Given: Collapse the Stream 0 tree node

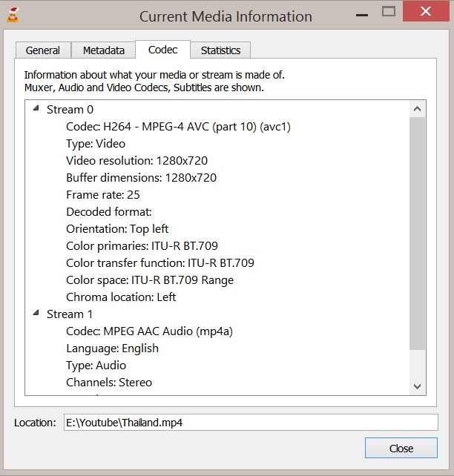Looking at the screenshot, I should pos(36,108).
